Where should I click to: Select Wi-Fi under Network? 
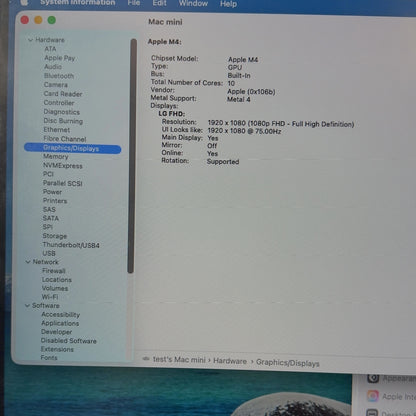(50, 297)
